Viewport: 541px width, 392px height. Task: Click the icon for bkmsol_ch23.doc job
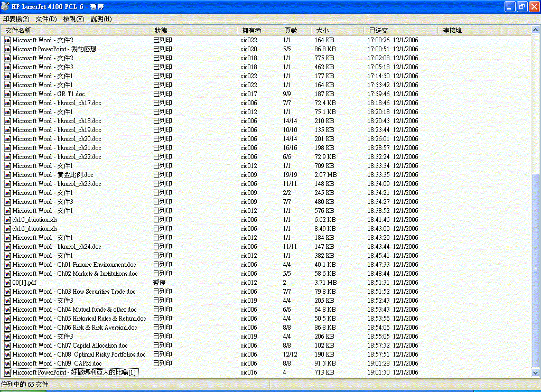coord(7,184)
